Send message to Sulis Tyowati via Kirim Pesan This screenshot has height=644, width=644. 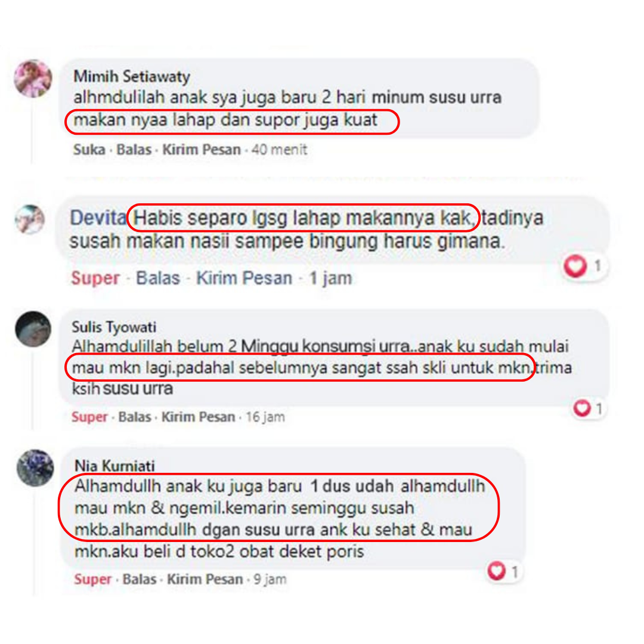(x=198, y=417)
